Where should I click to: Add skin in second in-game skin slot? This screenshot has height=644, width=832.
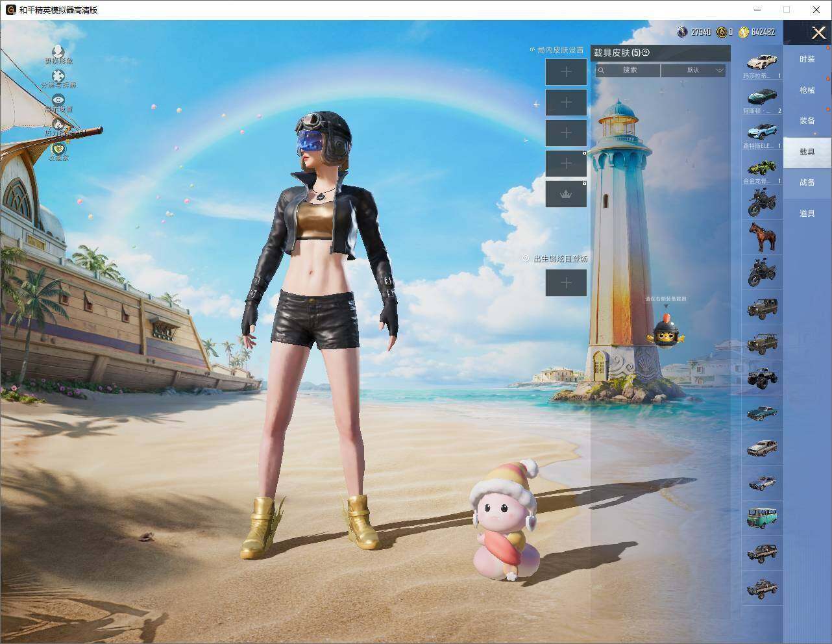[566, 103]
